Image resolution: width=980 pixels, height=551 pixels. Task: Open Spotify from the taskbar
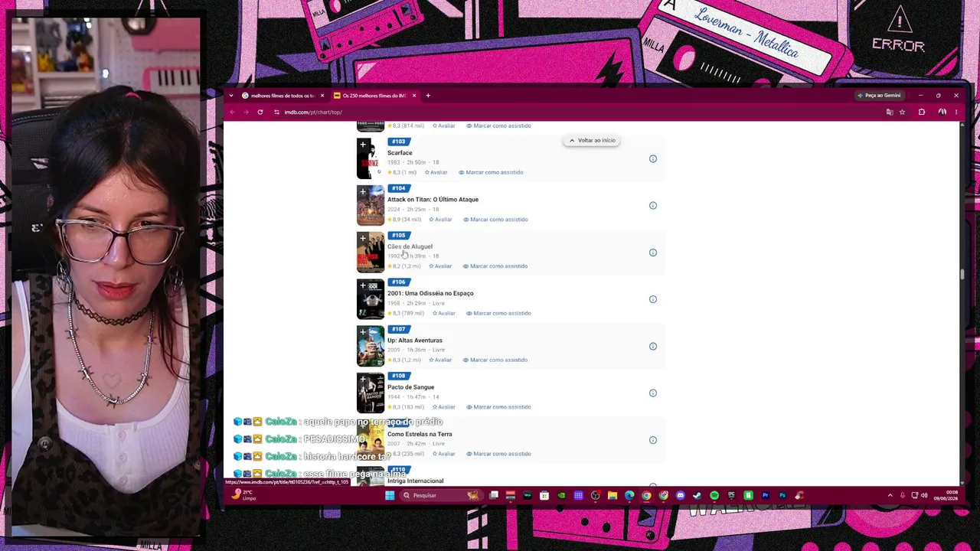point(714,496)
